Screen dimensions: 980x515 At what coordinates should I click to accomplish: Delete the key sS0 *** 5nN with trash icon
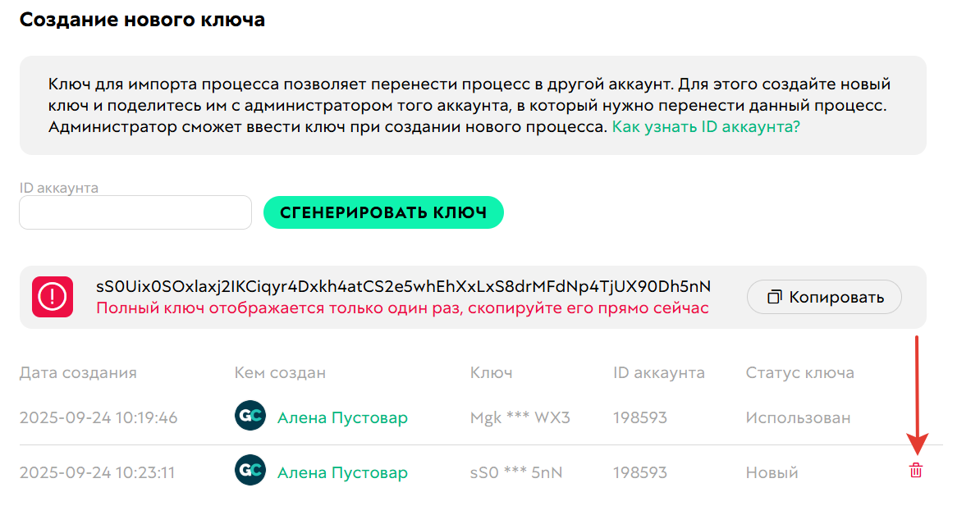tap(916, 471)
